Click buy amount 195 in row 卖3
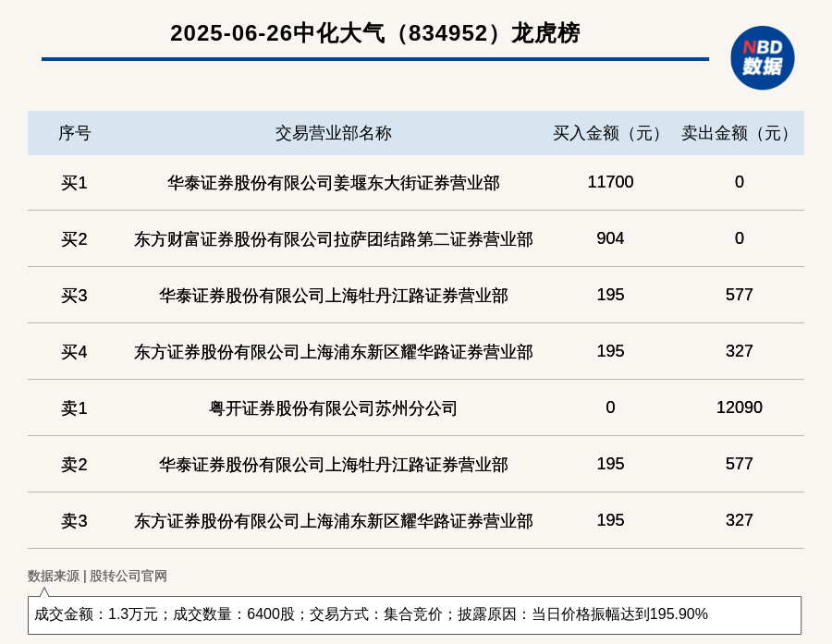Viewport: 832px width, 644px height. click(x=610, y=520)
